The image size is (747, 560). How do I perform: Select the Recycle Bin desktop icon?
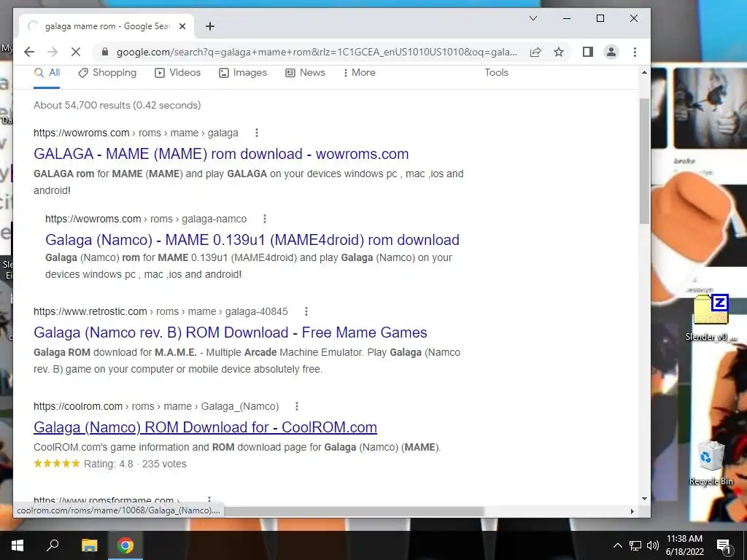pyautogui.click(x=711, y=462)
